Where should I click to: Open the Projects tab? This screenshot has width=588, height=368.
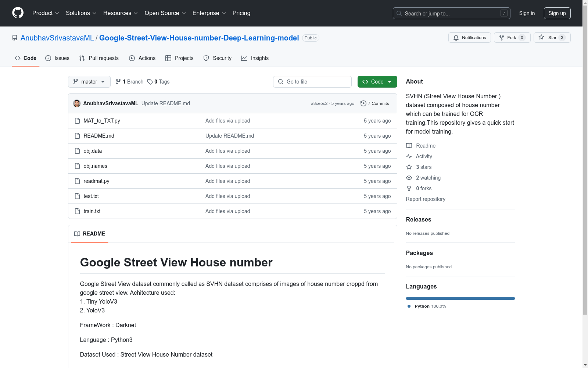pyautogui.click(x=179, y=58)
